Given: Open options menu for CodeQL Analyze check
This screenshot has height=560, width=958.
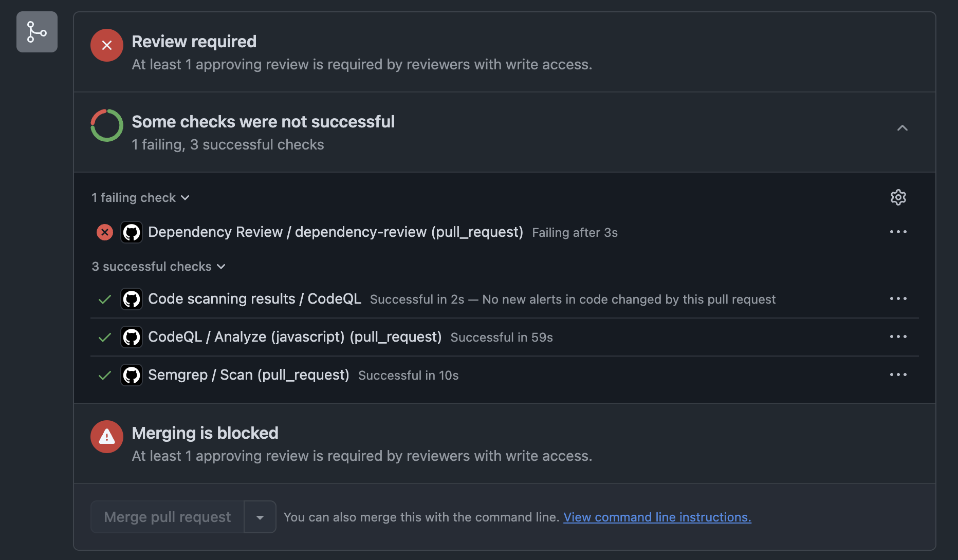Looking at the screenshot, I should pos(898,337).
